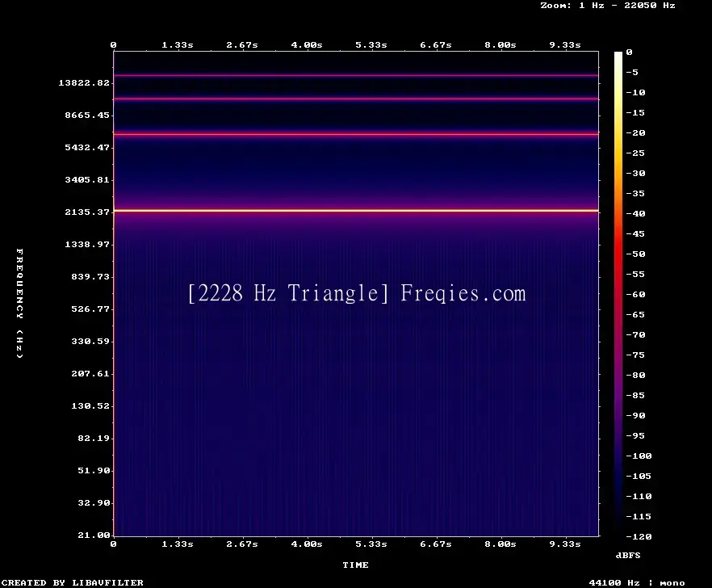Click the 130.52 frequency label

point(90,405)
